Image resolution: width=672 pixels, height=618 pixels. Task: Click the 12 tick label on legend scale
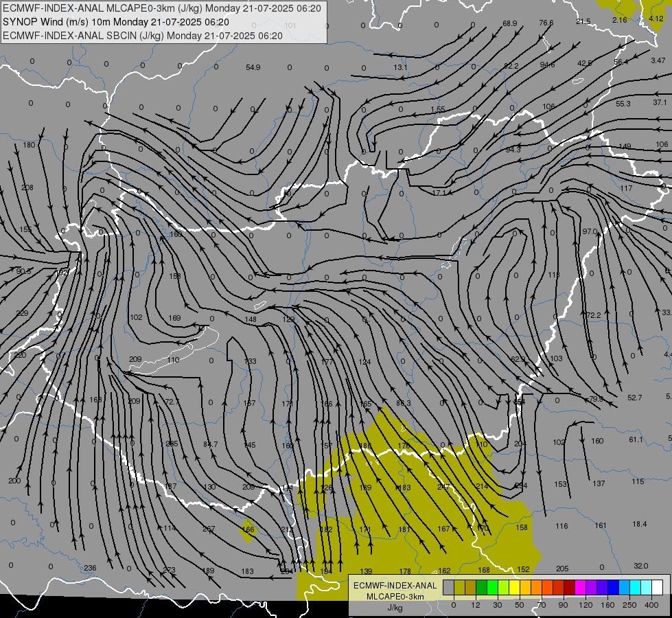click(476, 605)
